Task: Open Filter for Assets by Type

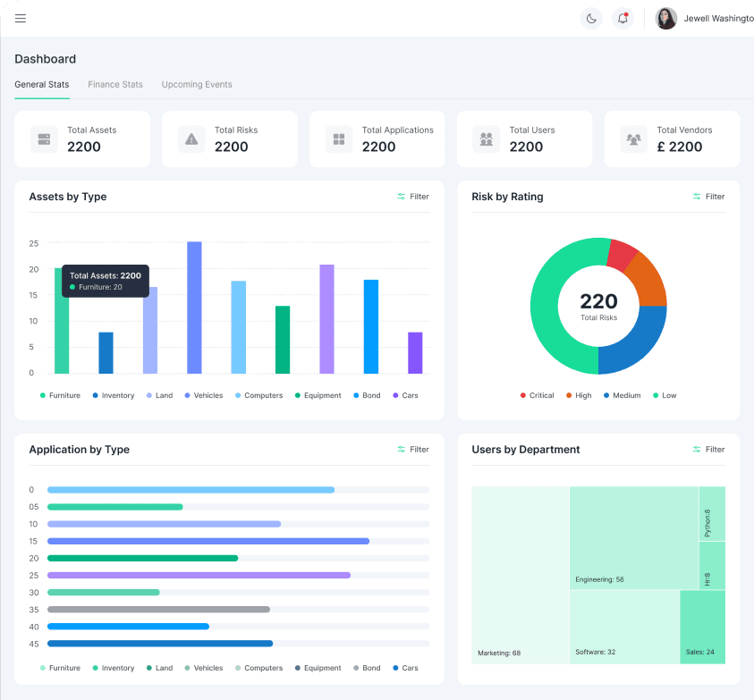Action: [413, 197]
